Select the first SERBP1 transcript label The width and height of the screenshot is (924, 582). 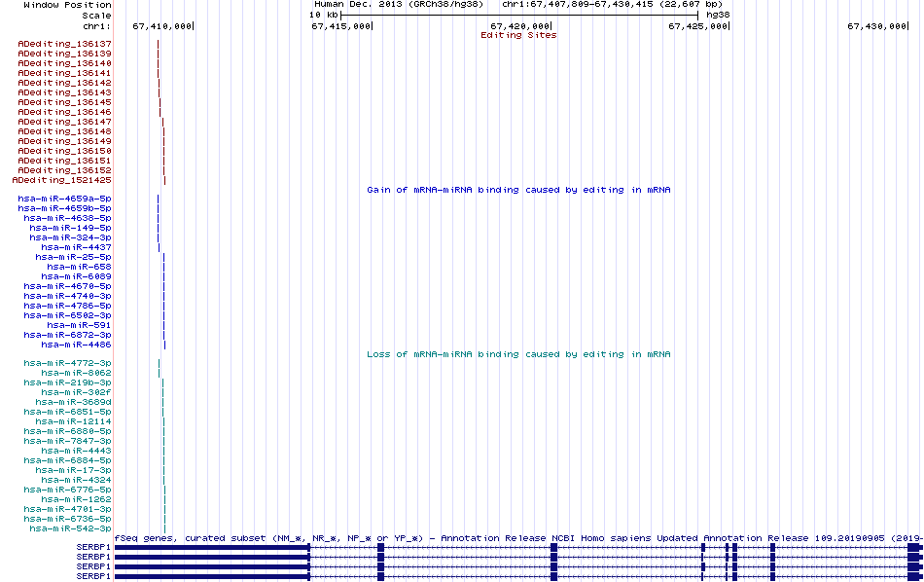click(93, 547)
